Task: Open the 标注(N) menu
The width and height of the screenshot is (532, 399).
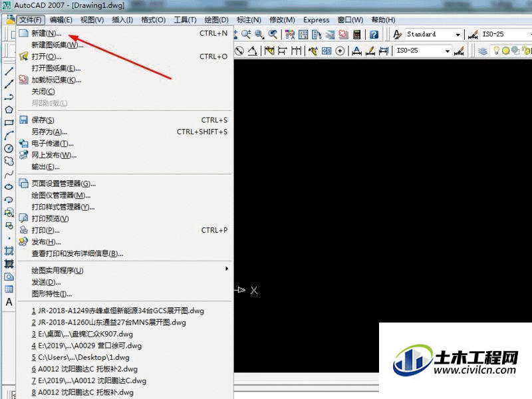Action: pyautogui.click(x=249, y=20)
